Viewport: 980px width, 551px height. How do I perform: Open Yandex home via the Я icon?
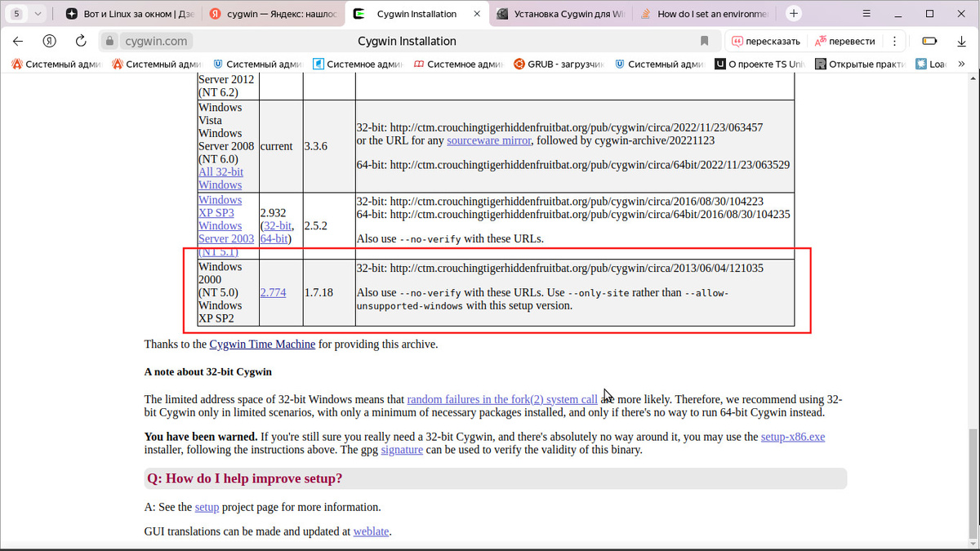[x=50, y=41]
